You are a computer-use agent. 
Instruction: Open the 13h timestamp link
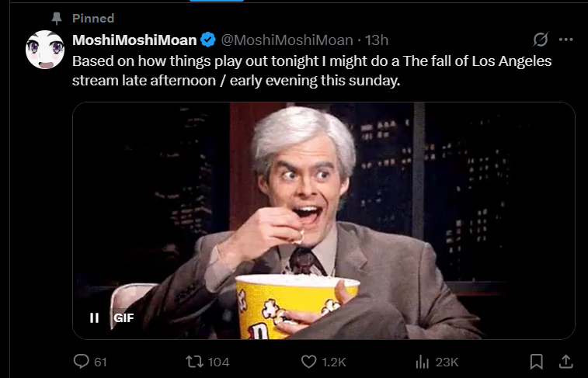377,40
